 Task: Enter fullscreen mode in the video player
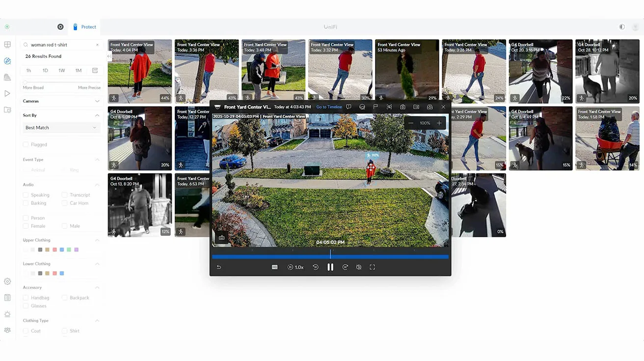(x=372, y=267)
